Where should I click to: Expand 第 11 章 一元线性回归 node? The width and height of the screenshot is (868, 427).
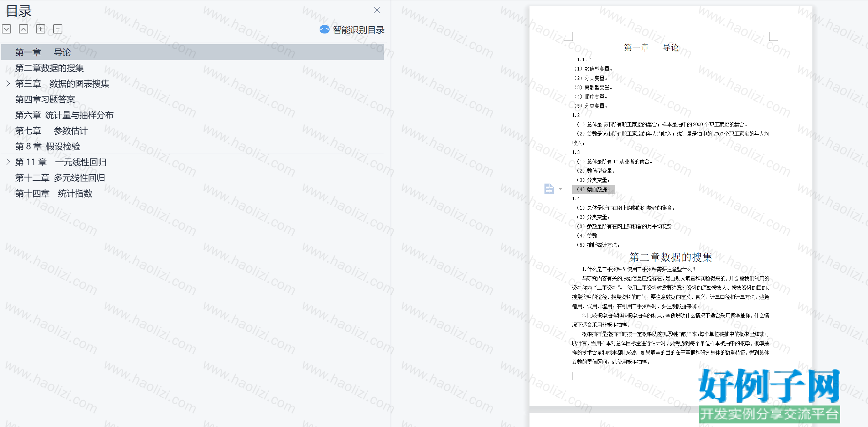coord(8,162)
